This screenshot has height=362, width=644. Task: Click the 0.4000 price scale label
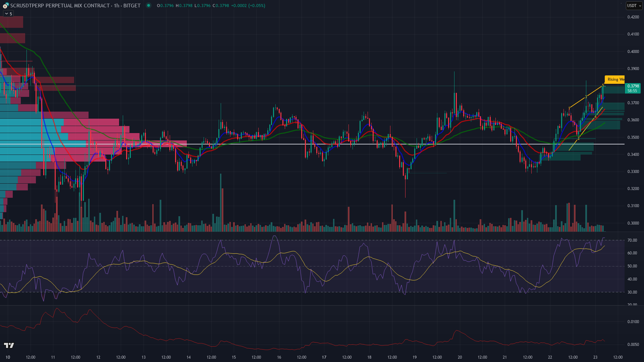click(x=633, y=51)
